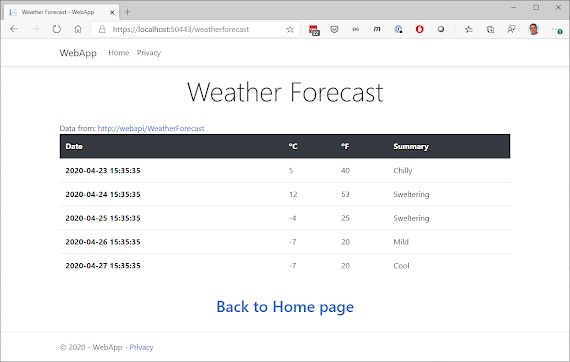Open the red calendar extension icon

tap(313, 30)
